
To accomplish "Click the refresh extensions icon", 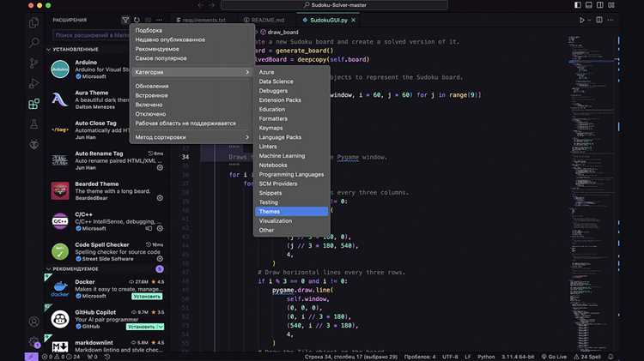I will click(x=137, y=20).
